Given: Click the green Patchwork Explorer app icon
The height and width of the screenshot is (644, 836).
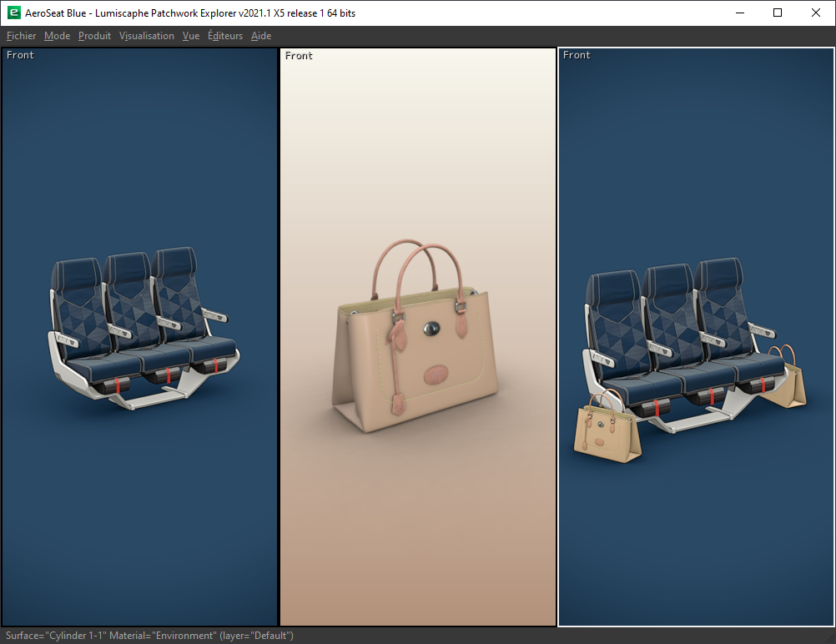Looking at the screenshot, I should pos(13,13).
